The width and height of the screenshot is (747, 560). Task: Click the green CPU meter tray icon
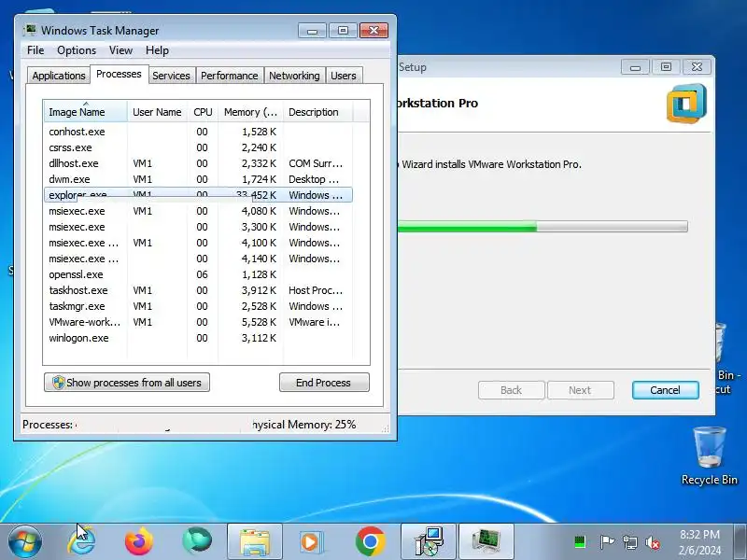click(579, 542)
